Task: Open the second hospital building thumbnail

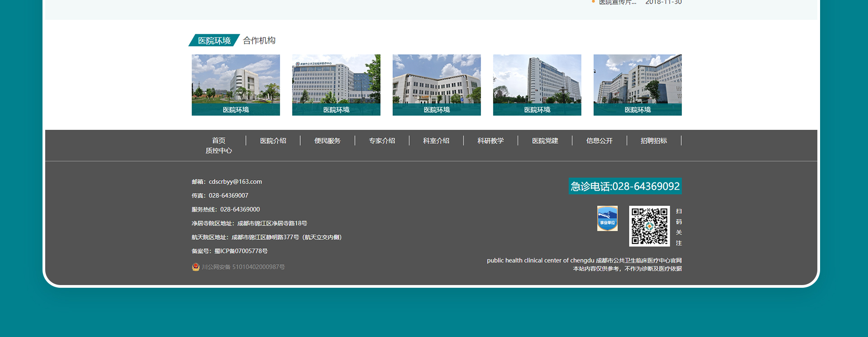Action: click(x=336, y=84)
